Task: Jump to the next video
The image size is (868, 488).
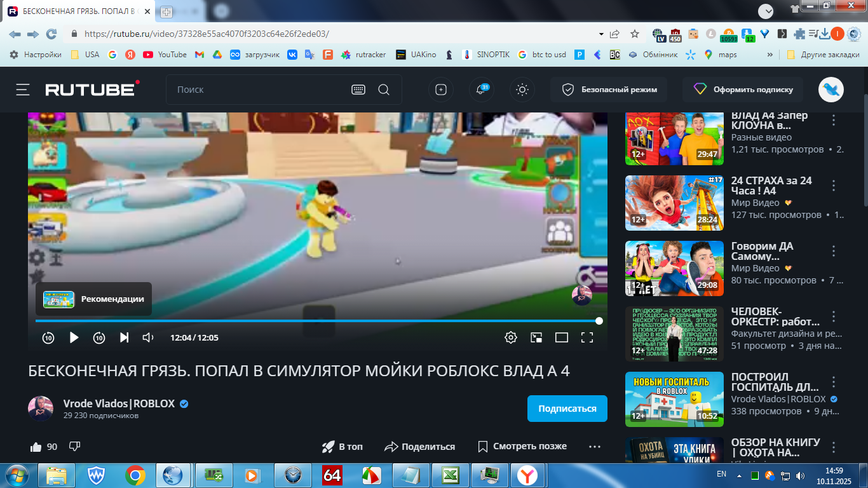Action: (x=124, y=337)
